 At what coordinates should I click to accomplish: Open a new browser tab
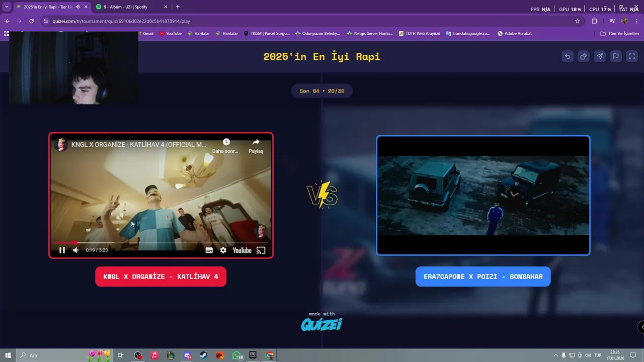tap(178, 7)
